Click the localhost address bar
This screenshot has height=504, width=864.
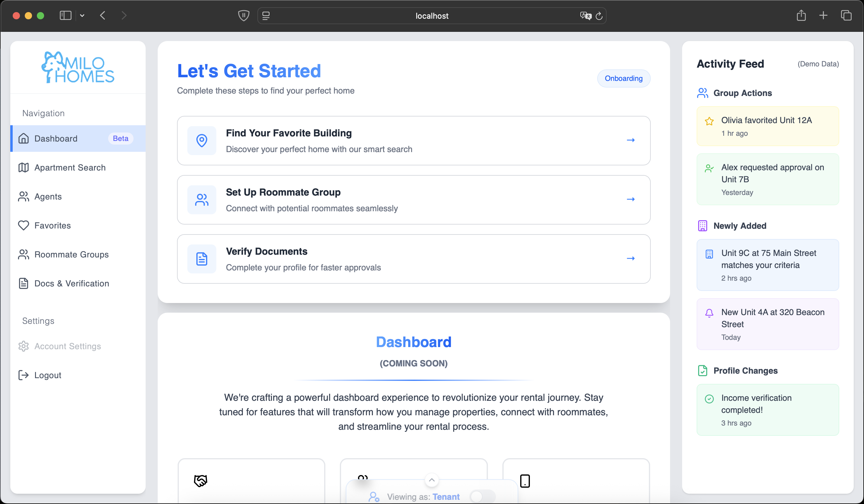click(431, 16)
